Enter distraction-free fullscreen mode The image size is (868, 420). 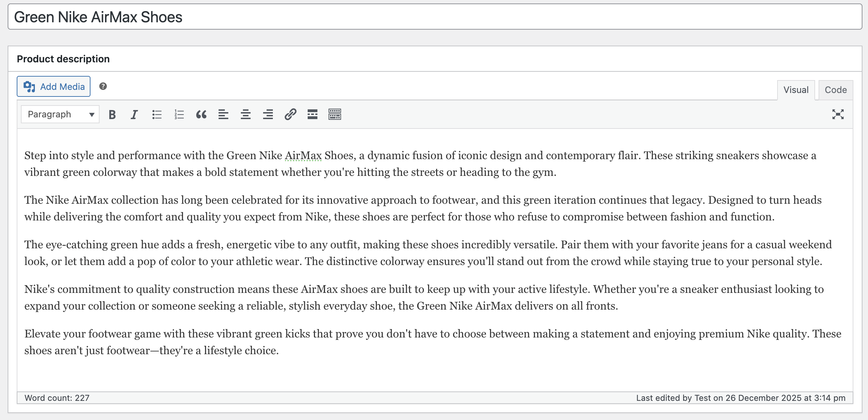pos(838,114)
